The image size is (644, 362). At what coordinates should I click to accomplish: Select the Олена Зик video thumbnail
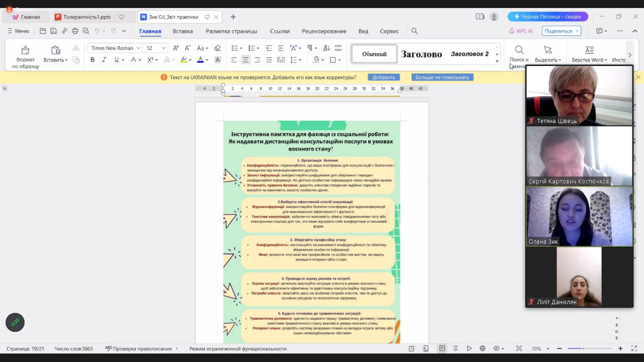[x=580, y=216]
